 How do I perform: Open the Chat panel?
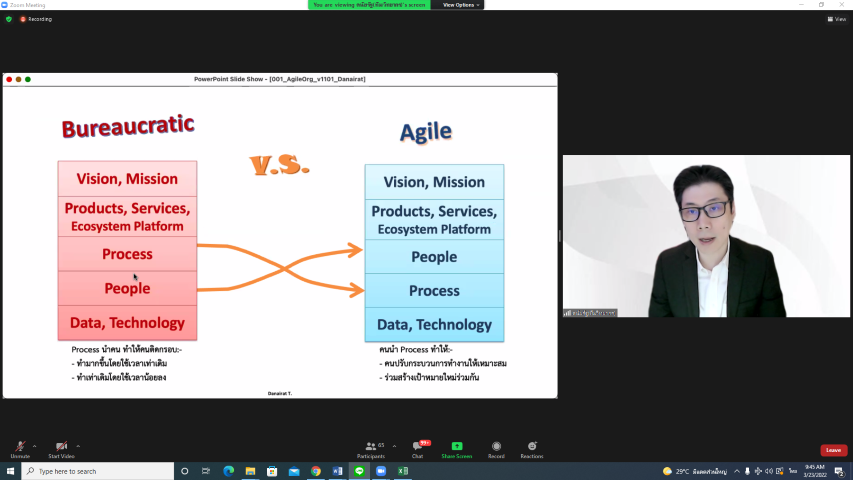point(417,448)
